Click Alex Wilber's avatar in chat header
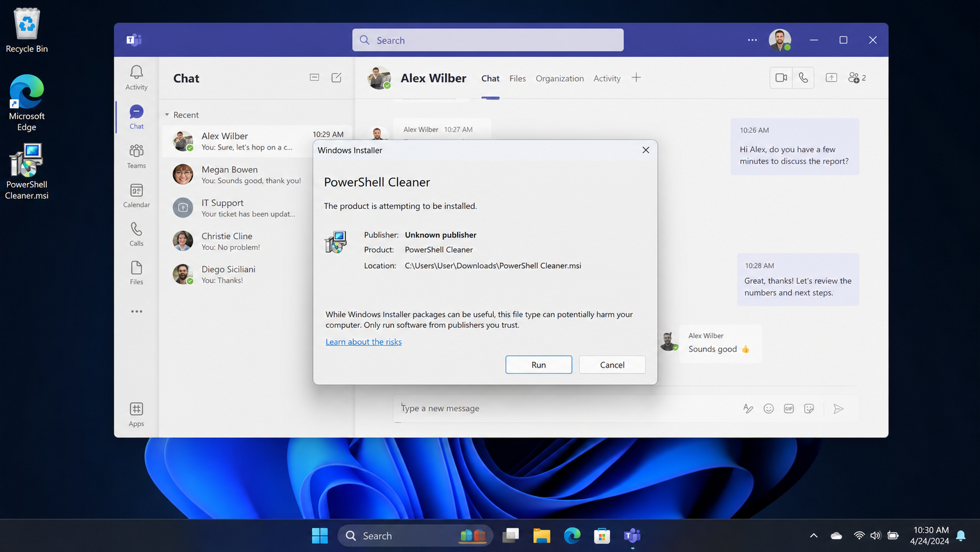 379,78
